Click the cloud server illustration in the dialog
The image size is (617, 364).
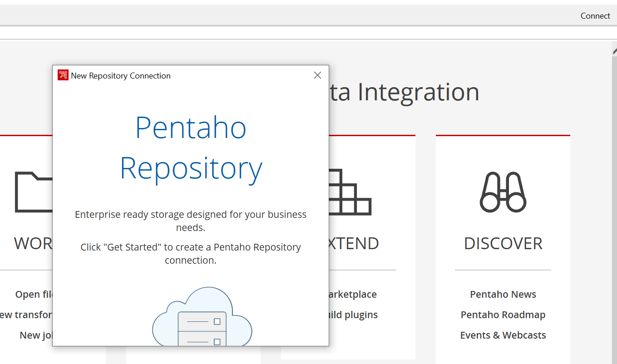[202, 316]
